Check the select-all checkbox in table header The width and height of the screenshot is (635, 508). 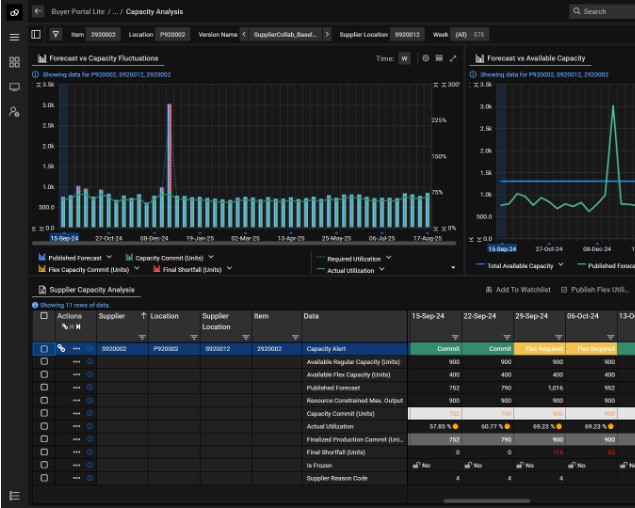pos(43,316)
